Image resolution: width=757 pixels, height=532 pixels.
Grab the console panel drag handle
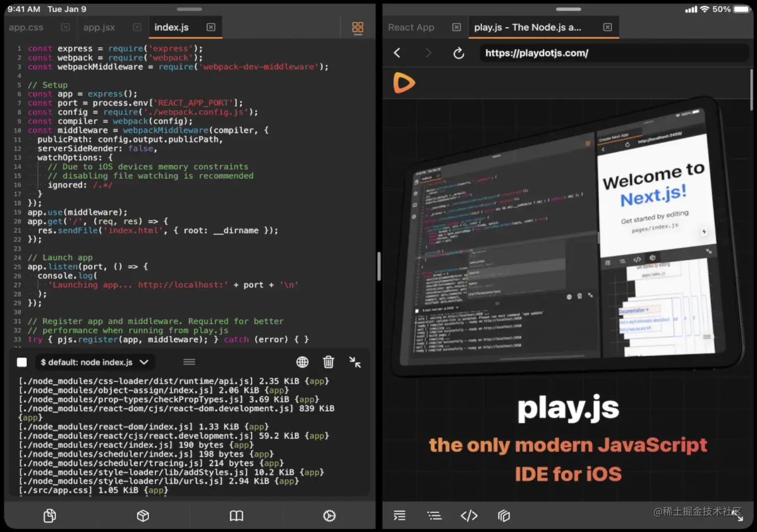point(189,362)
